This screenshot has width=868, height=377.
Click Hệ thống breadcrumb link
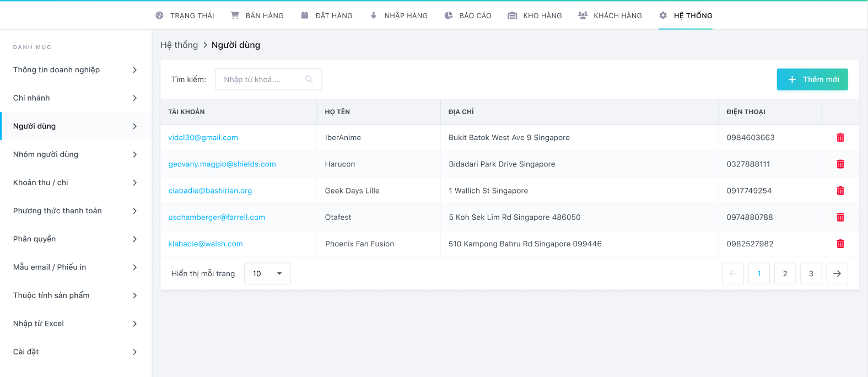179,45
